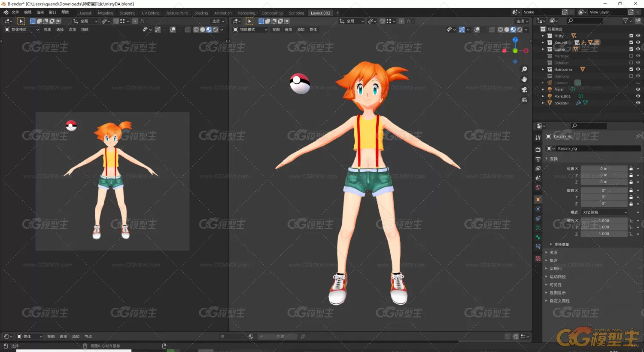Open rotation mode dropdown XYZ 欧拉
Viewport: 644px width, 352px height.
coord(605,212)
